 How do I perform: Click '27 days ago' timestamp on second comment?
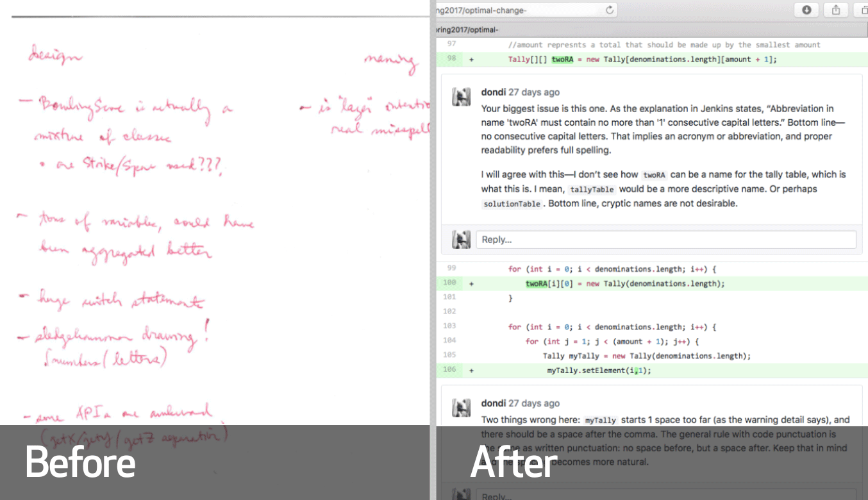534,403
